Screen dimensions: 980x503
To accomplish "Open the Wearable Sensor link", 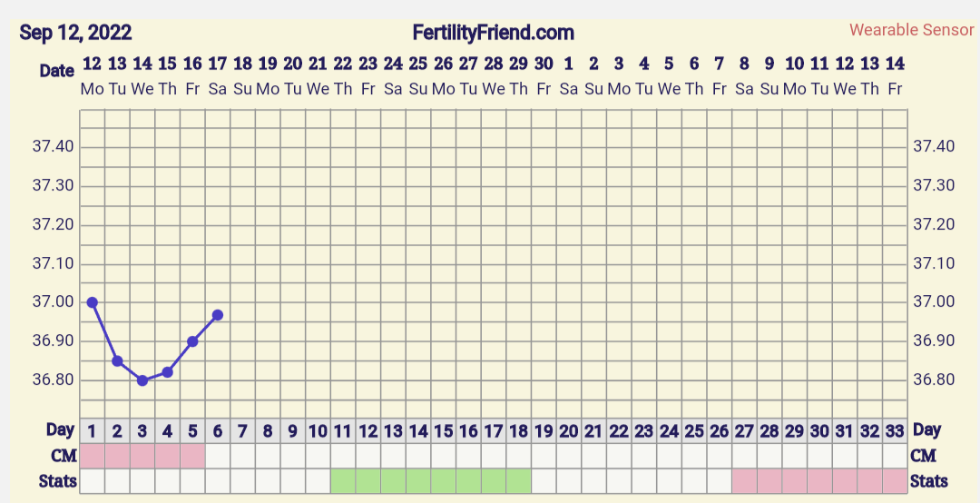I will click(911, 30).
